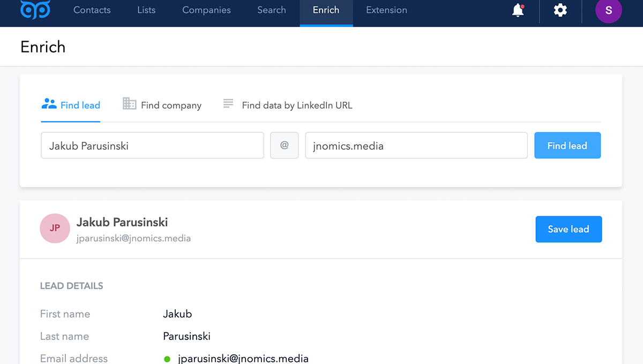
Task: Click the JP initials avatar
Action: [55, 228]
